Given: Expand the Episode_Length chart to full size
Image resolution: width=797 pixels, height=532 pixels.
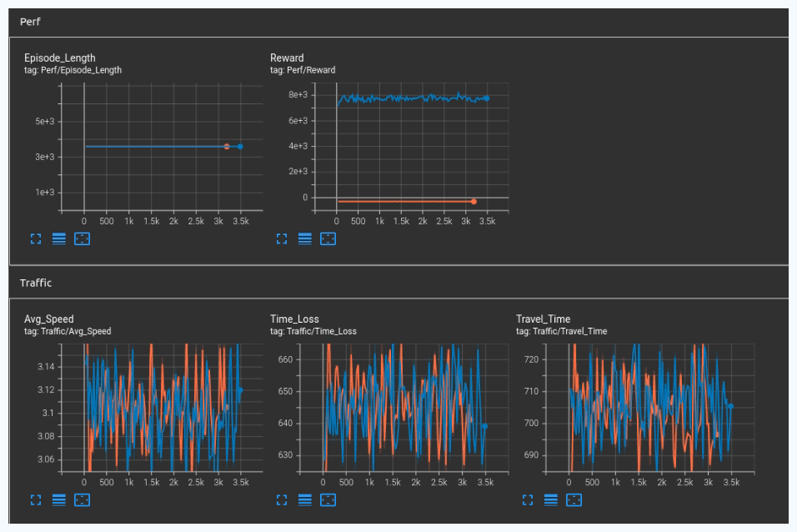Looking at the screenshot, I should coord(36,238).
